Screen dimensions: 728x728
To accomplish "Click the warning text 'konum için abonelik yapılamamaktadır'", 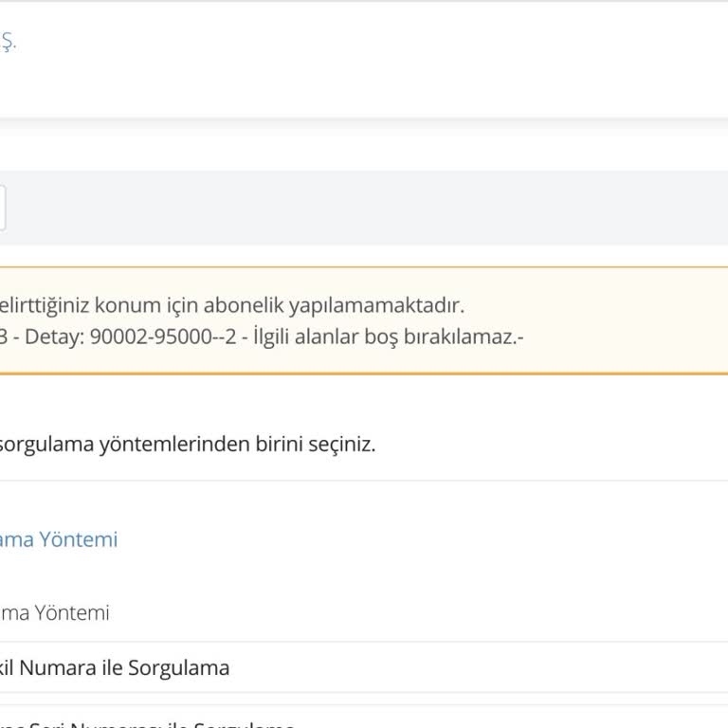I will pyautogui.click(x=280, y=305).
